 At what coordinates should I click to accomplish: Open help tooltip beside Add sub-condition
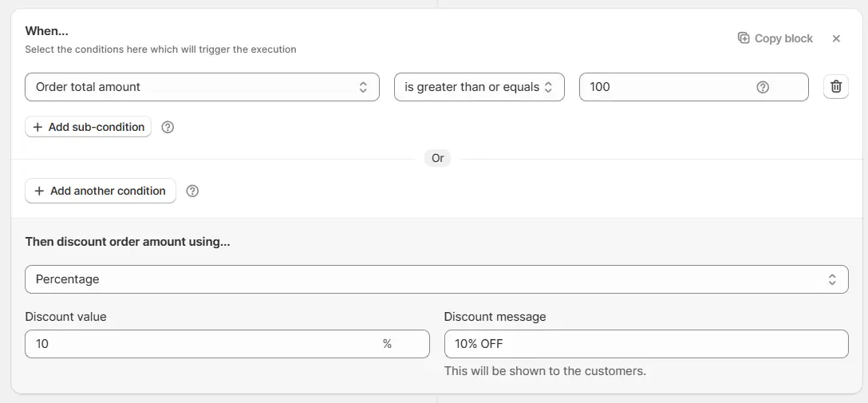(168, 127)
